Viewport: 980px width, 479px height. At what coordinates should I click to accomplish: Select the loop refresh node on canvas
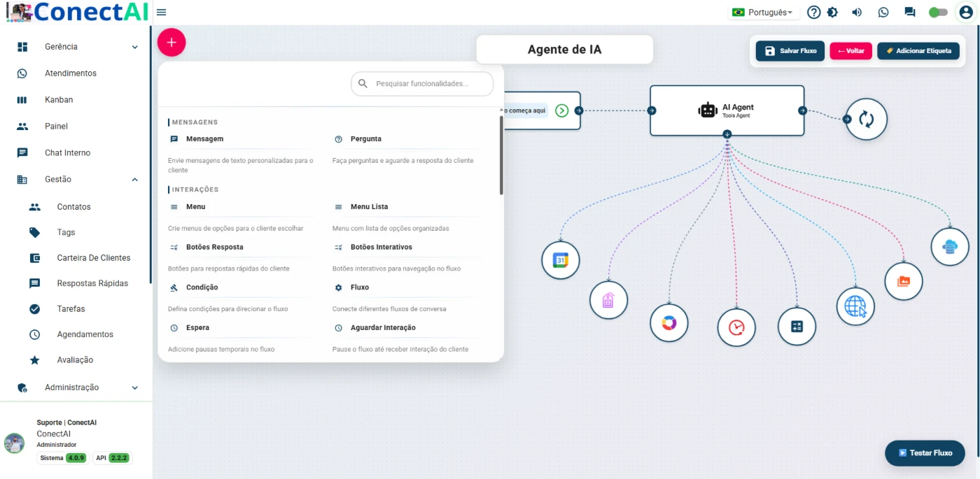(x=866, y=119)
